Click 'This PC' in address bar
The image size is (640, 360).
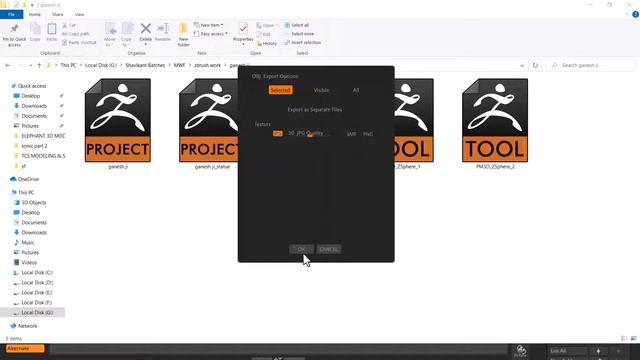(68, 65)
